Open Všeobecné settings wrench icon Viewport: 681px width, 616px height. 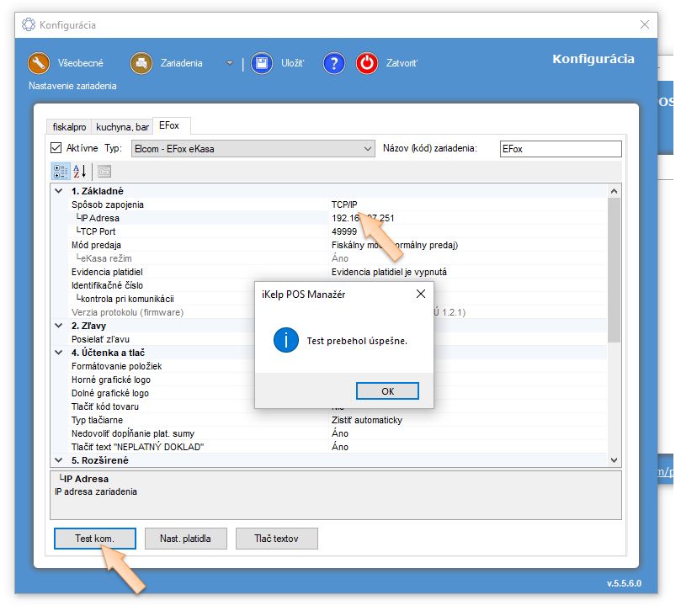coord(39,63)
